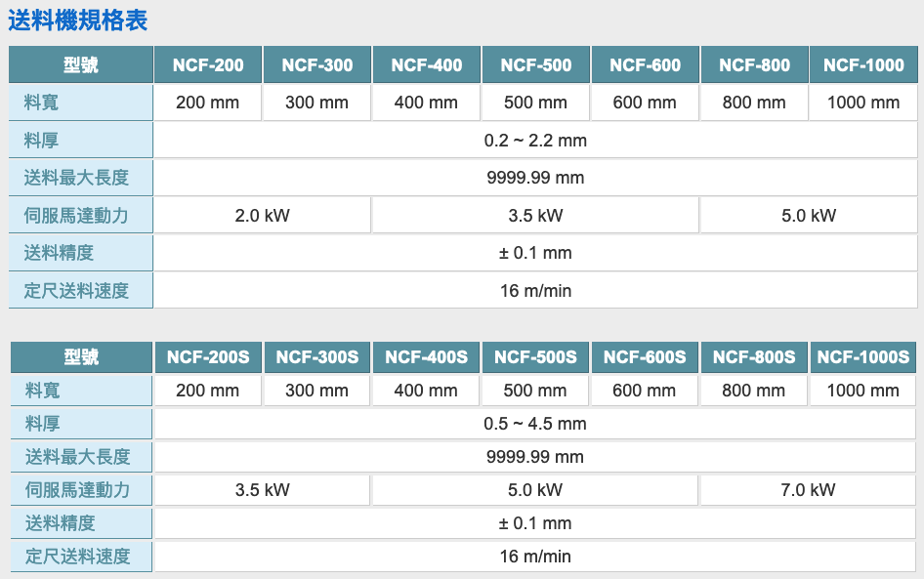Click the 0.2 ~ 2.2 mm thickness cell
This screenshot has width=924, height=579.
(535, 141)
